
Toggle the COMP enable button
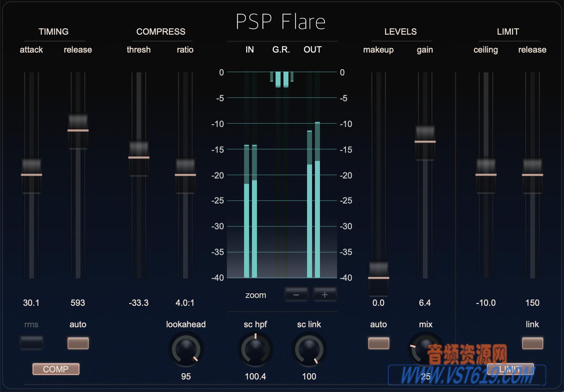[56, 369]
